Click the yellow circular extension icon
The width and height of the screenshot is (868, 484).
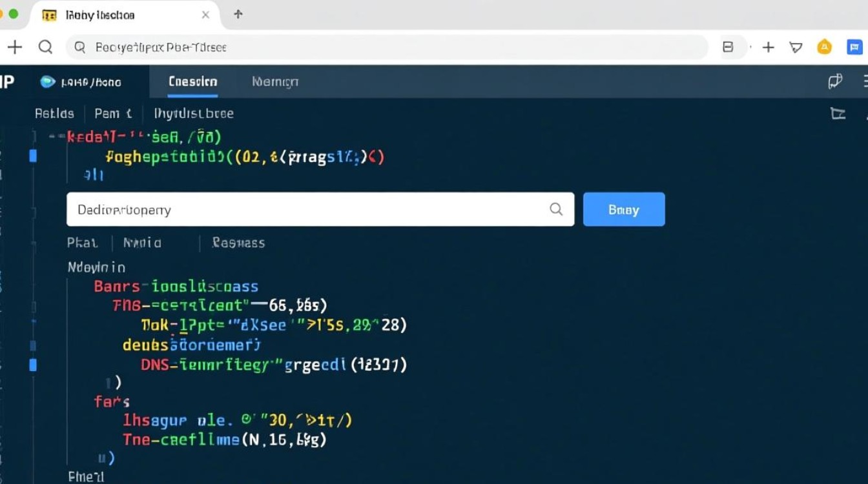[x=824, y=47]
